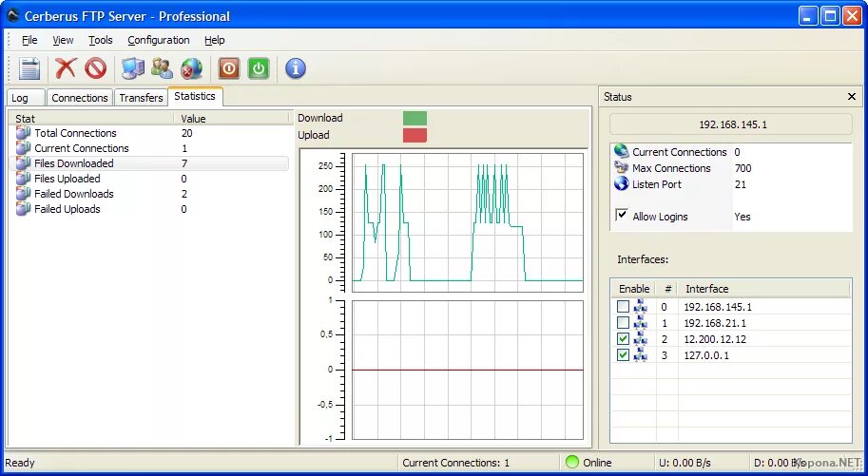
Task: Open the Configuration menu
Action: pyautogui.click(x=159, y=40)
